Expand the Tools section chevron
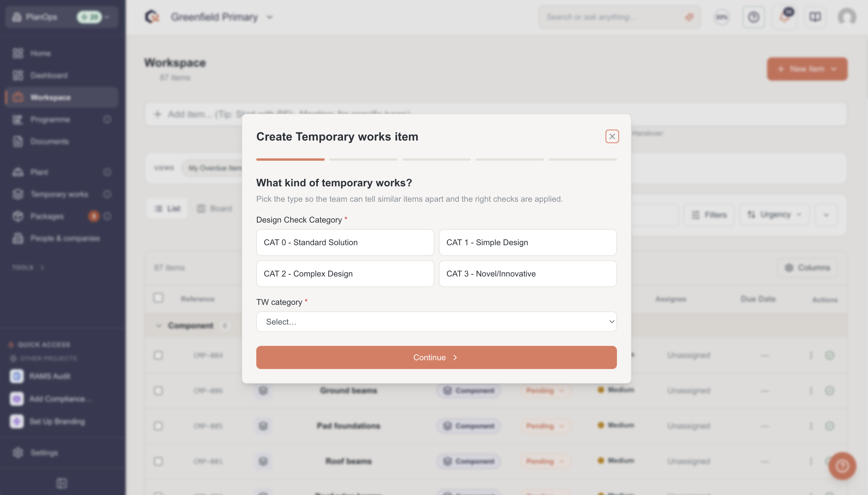The height and width of the screenshot is (495, 868). tap(42, 267)
